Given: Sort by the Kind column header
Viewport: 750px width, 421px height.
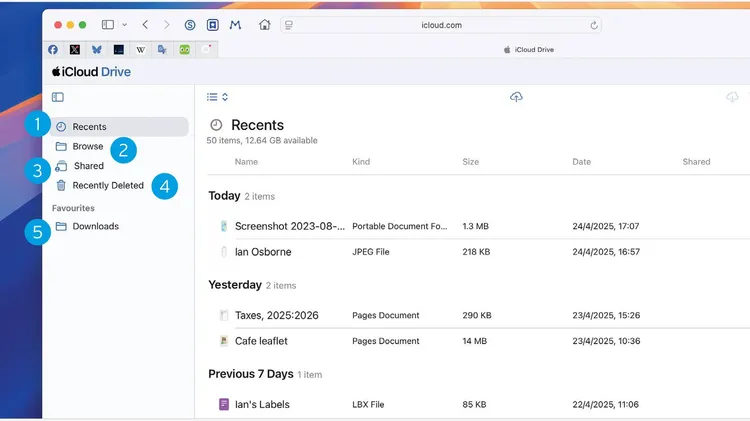Looking at the screenshot, I should click(361, 162).
